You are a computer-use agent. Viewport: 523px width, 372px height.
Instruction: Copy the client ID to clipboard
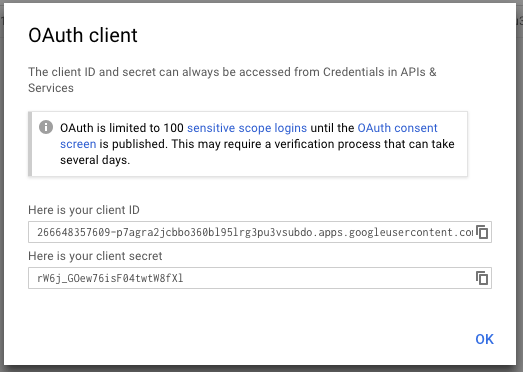(x=482, y=232)
